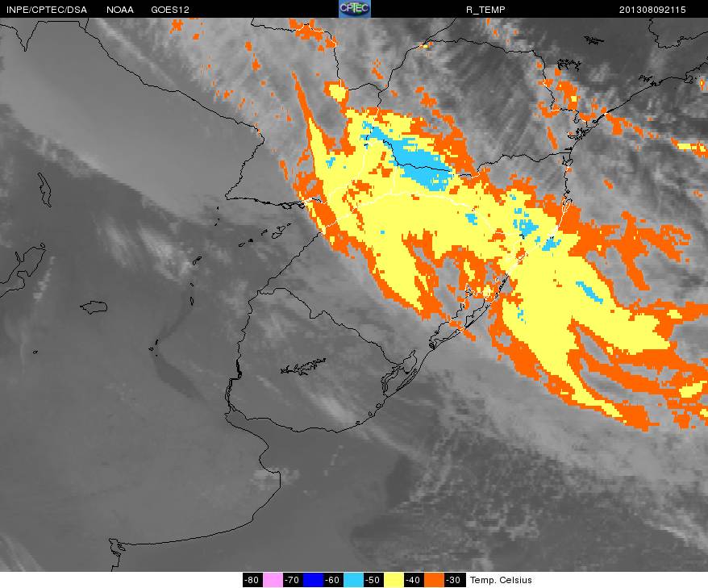The width and height of the screenshot is (708, 588).
Task: Click the -70 legend value
Action: (292, 580)
